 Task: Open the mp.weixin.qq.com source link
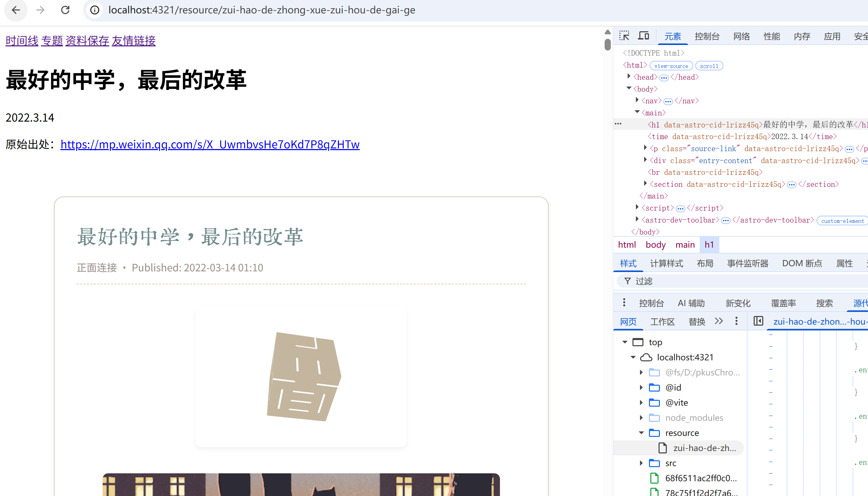point(210,145)
